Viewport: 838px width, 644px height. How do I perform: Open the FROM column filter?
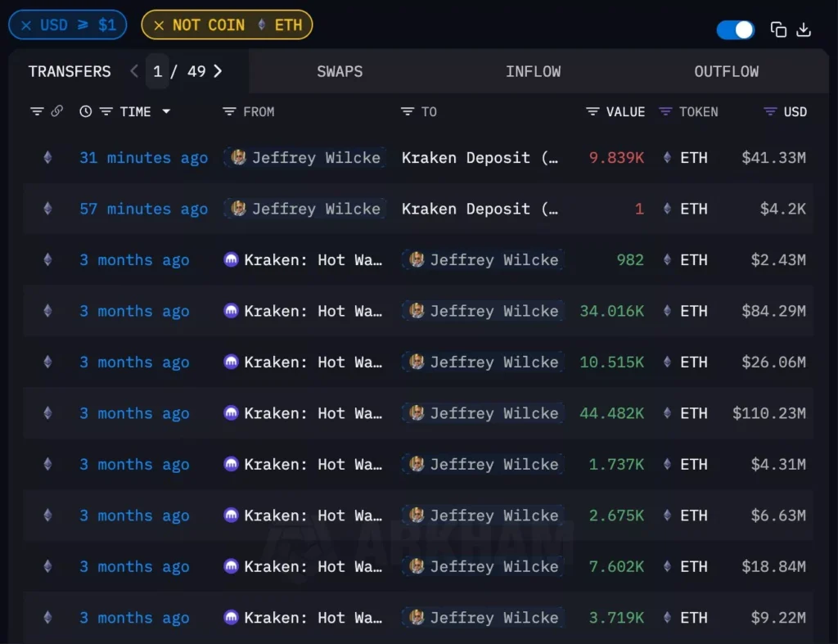click(x=229, y=111)
